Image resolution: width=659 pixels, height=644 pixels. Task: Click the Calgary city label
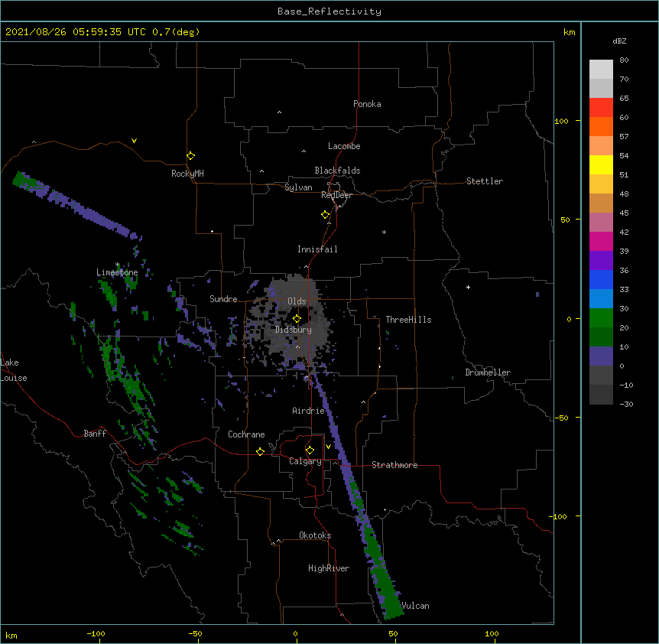point(305,461)
